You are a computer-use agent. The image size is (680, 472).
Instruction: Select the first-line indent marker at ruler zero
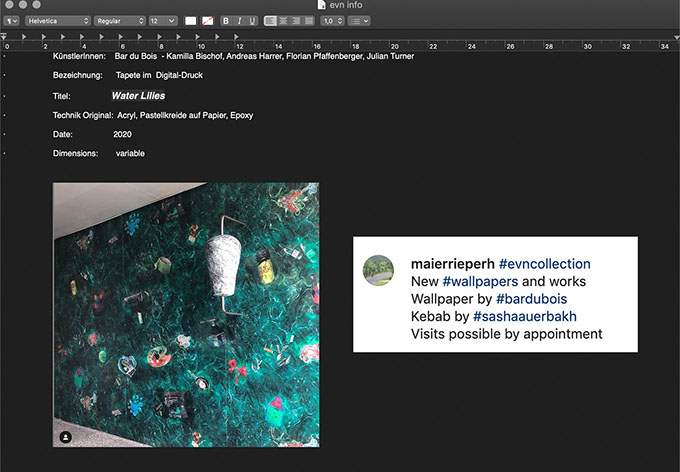4,36
